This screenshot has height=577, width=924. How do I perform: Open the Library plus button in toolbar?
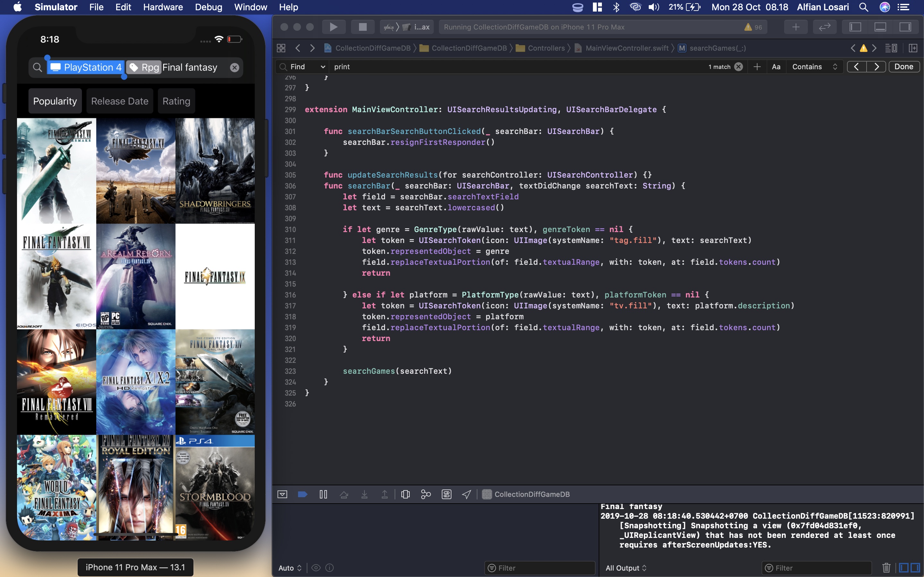coord(796,27)
